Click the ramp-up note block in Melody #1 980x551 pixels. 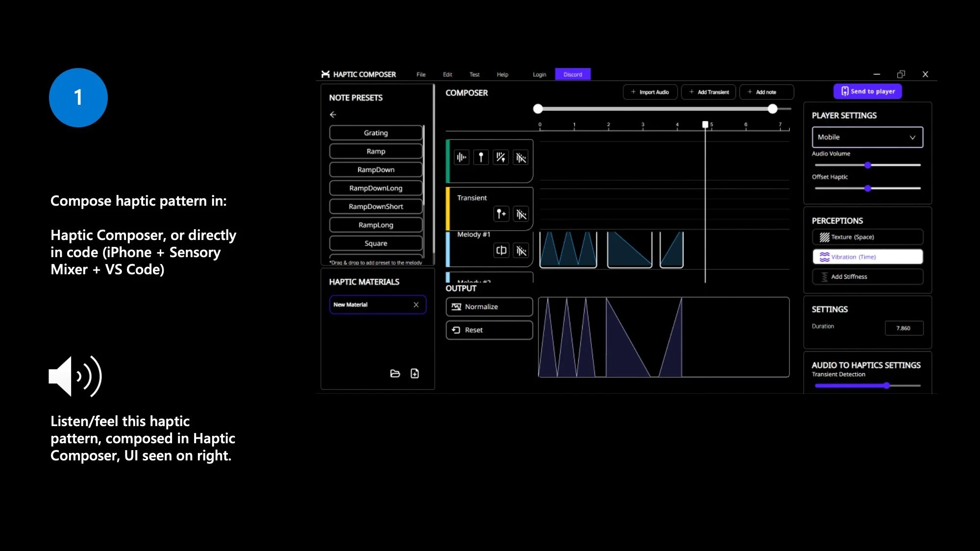[x=672, y=250]
